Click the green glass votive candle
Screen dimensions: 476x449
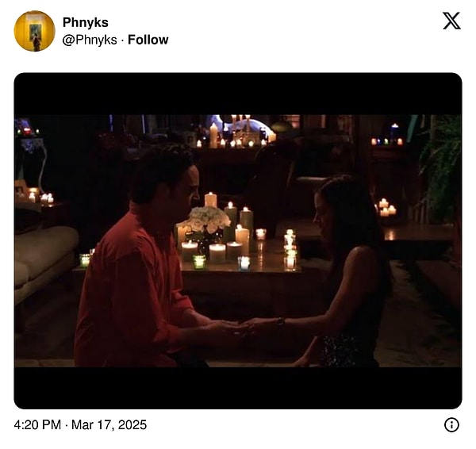click(199, 262)
